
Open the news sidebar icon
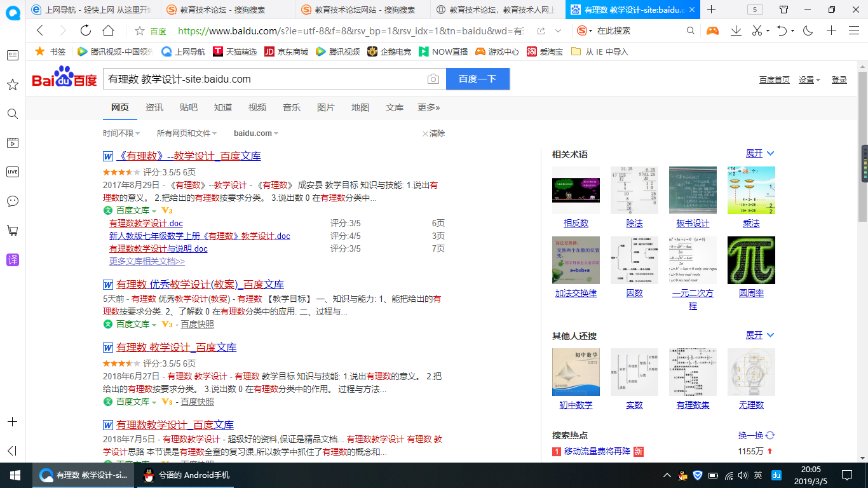click(x=13, y=55)
